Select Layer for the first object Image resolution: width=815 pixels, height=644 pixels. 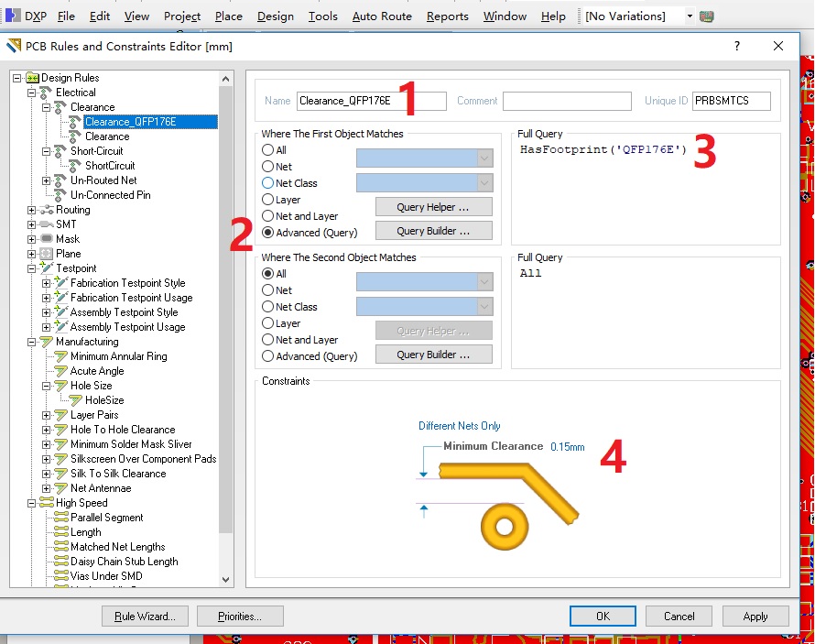(x=267, y=199)
